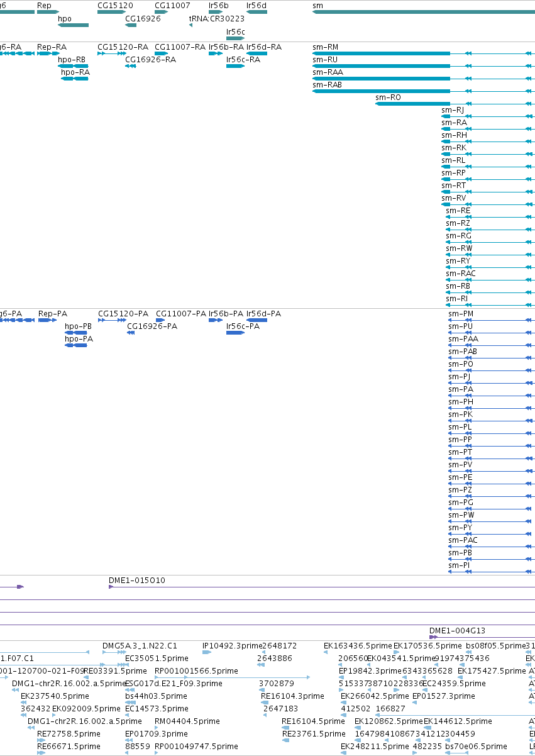Screen dimensions: 535x756
Task: Select transcript Ir56d-RA
Action: [x=257, y=53]
